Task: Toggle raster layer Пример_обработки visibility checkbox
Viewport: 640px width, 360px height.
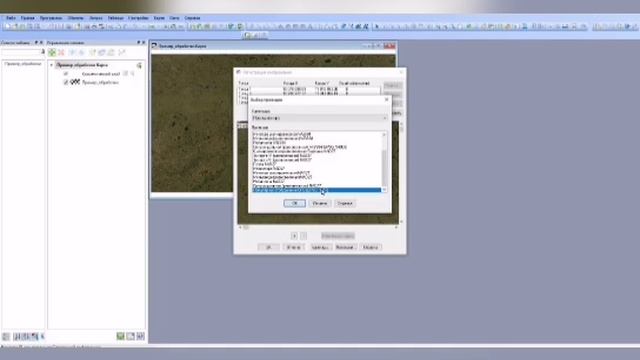Action: 66,82
